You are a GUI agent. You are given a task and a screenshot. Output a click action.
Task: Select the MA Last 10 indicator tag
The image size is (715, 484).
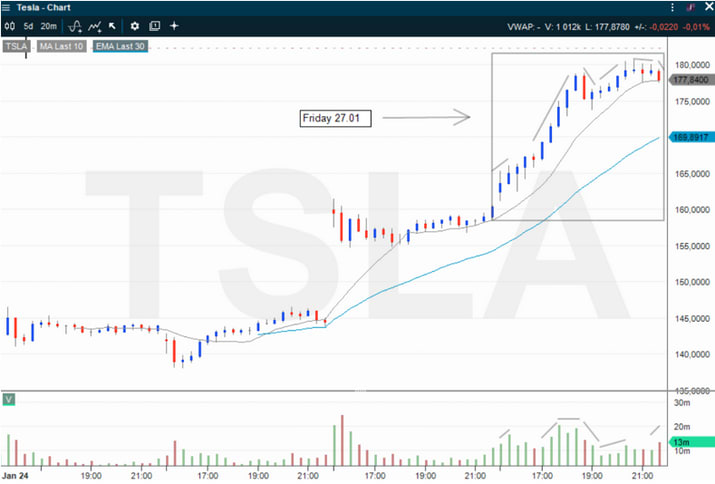pyautogui.click(x=62, y=47)
